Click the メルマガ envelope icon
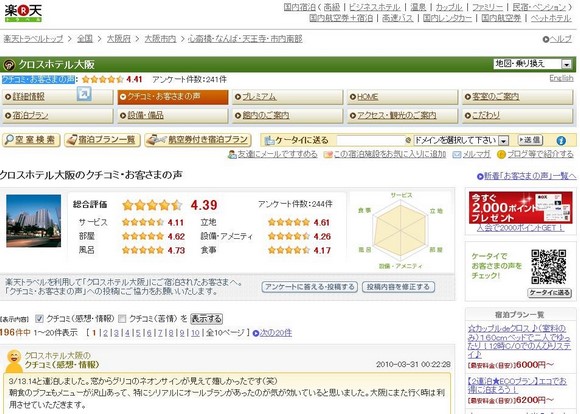The height and width of the screenshot is (414, 580). click(x=457, y=154)
